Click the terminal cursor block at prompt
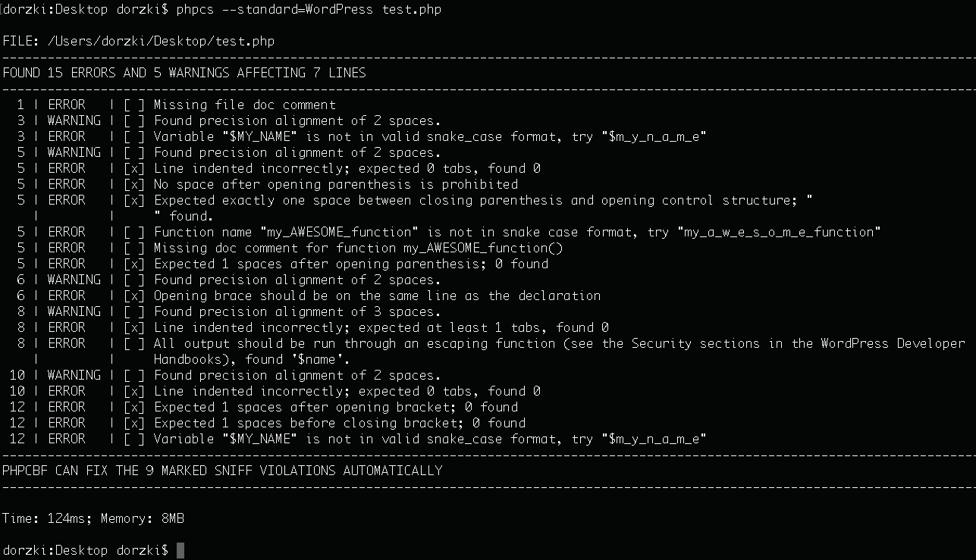This screenshot has height=560, width=976. [180, 550]
